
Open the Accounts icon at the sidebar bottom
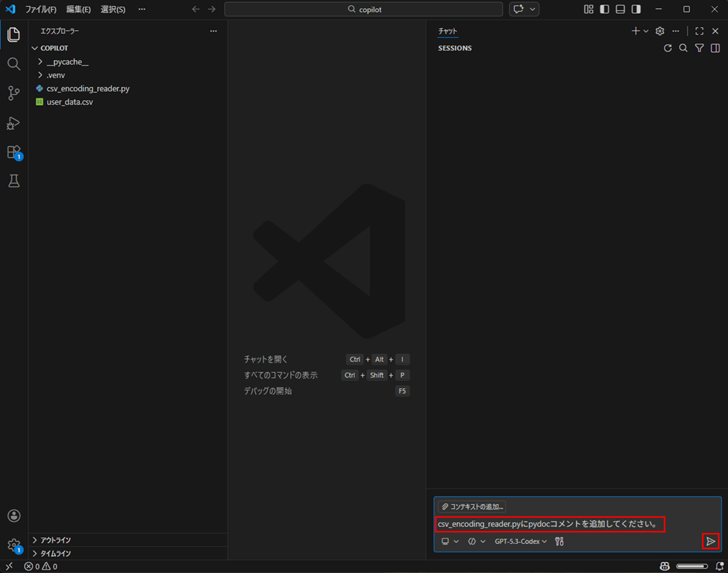(13, 515)
